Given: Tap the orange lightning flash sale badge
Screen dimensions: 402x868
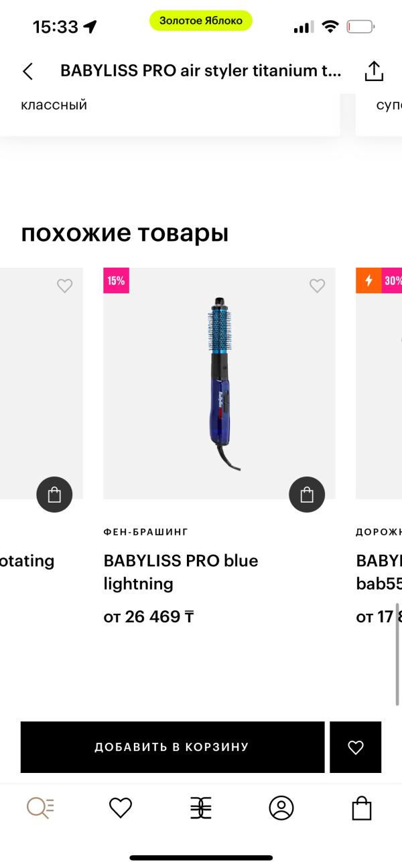Looking at the screenshot, I should click(368, 280).
